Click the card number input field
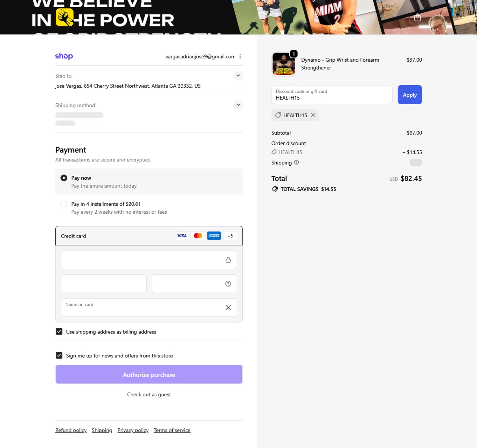Screen dimensions: 477x448 149,260
